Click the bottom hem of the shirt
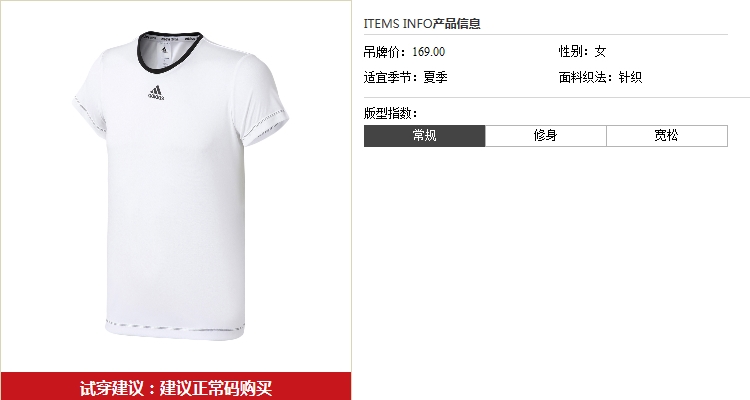 pos(175,329)
